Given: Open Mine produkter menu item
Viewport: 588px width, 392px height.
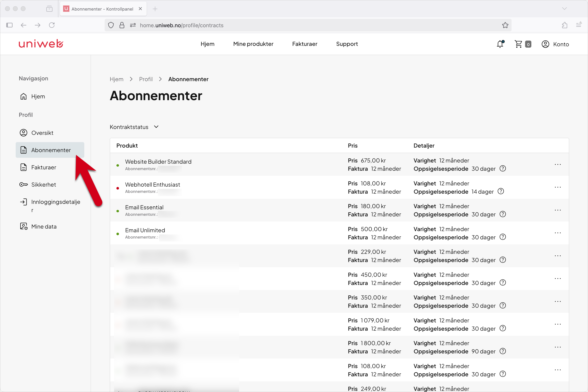Looking at the screenshot, I should tap(253, 44).
